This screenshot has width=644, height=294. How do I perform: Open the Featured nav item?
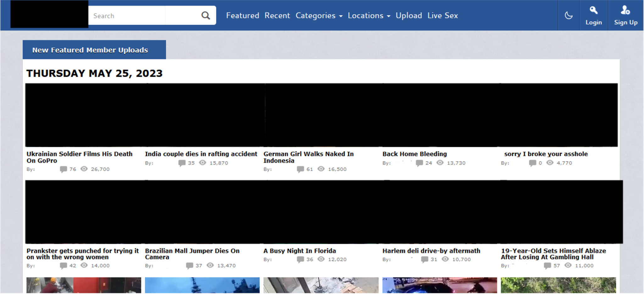click(242, 15)
